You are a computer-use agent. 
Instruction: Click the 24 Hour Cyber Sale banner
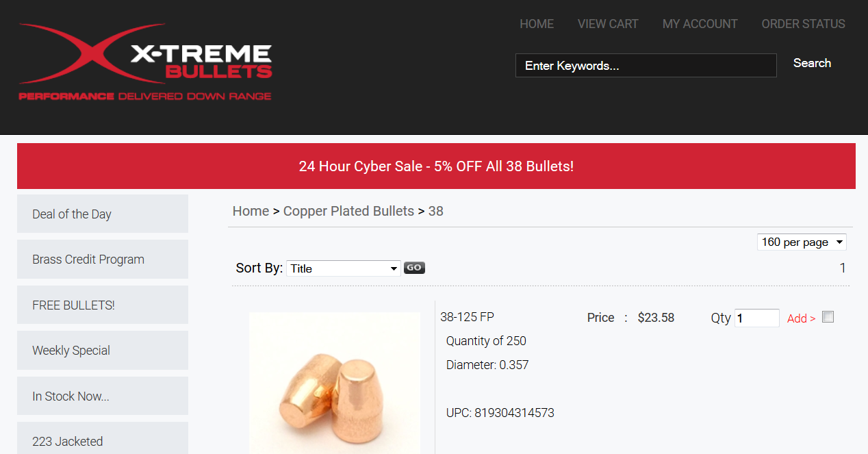tap(436, 166)
